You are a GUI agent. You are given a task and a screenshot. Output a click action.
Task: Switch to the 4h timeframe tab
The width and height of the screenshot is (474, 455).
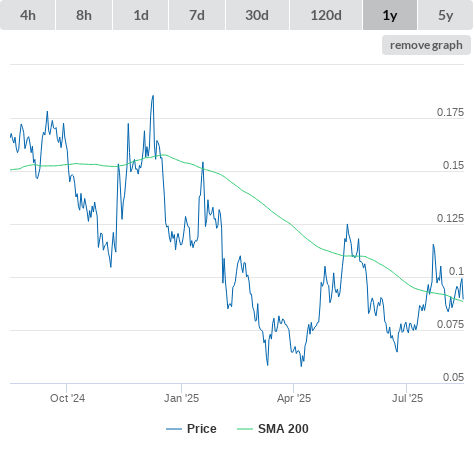tap(28, 15)
